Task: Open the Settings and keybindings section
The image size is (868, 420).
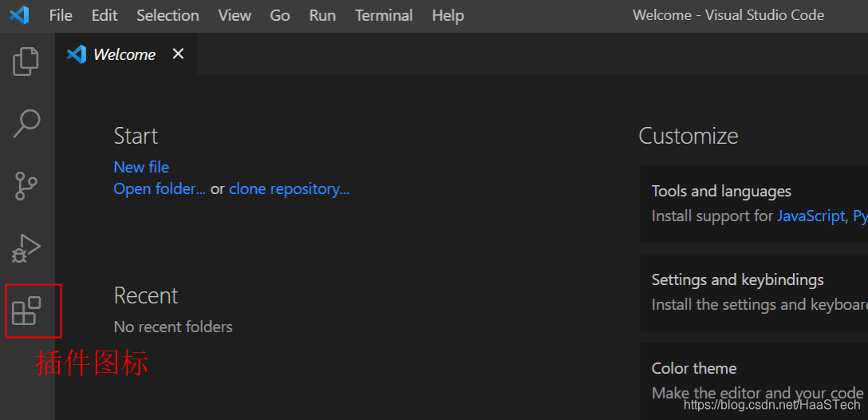Action: tap(754, 292)
